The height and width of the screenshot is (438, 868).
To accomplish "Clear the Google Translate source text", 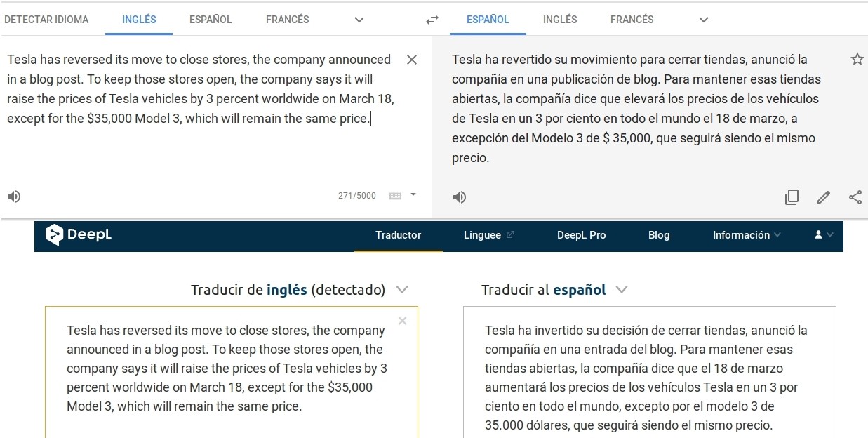I will [412, 60].
